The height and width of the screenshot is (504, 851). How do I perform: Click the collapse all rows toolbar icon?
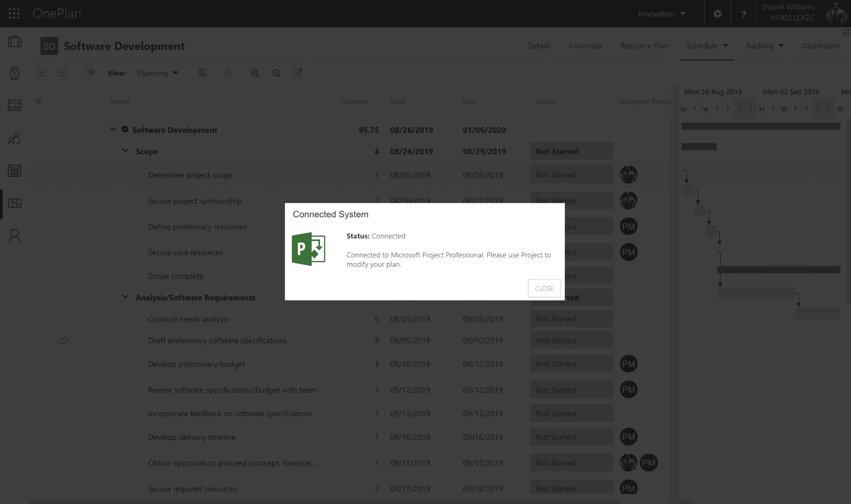63,73
